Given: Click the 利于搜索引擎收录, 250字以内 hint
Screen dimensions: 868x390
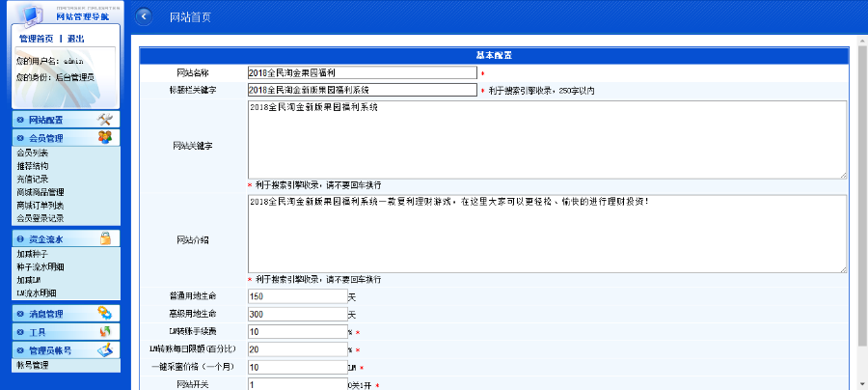Looking at the screenshot, I should [542, 91].
